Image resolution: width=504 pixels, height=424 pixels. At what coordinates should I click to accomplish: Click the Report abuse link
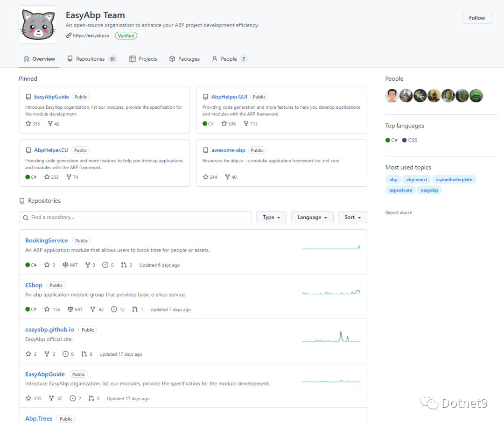tap(399, 212)
